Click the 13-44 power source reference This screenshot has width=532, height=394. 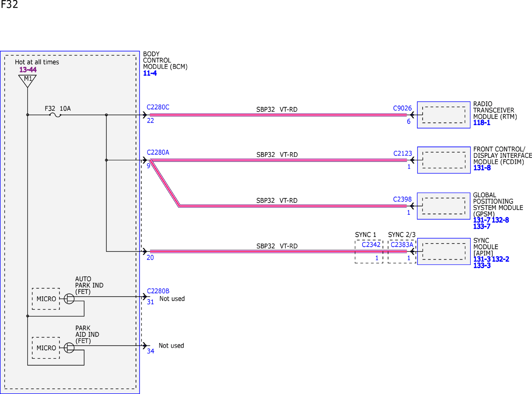[28, 70]
